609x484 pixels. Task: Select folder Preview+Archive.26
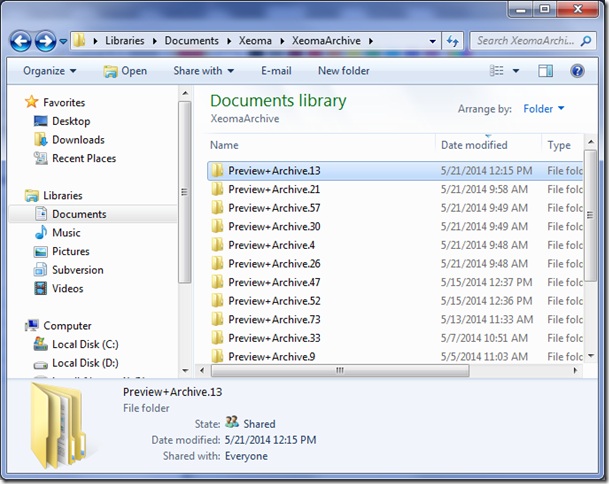coord(395,264)
